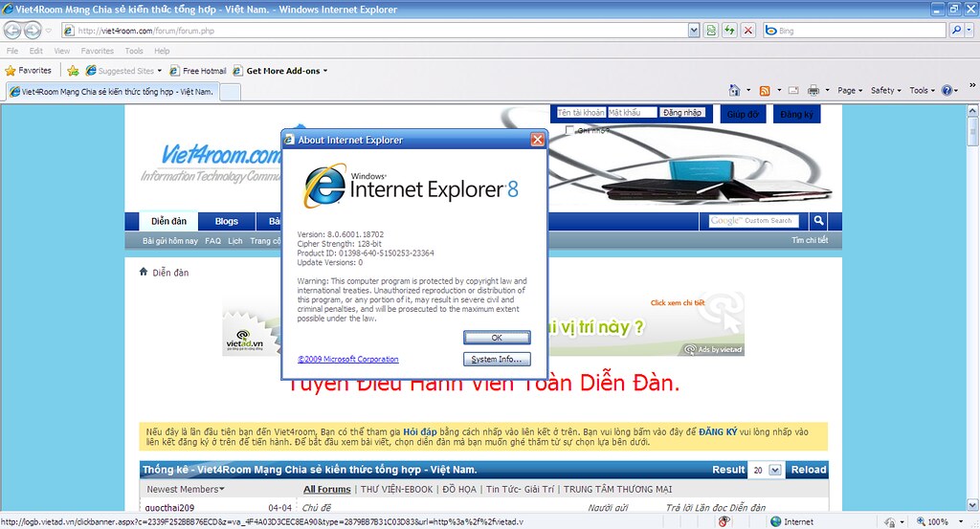The width and height of the screenshot is (980, 529).
Task: Open the Tools dropdown in command bar
Action: click(923, 91)
